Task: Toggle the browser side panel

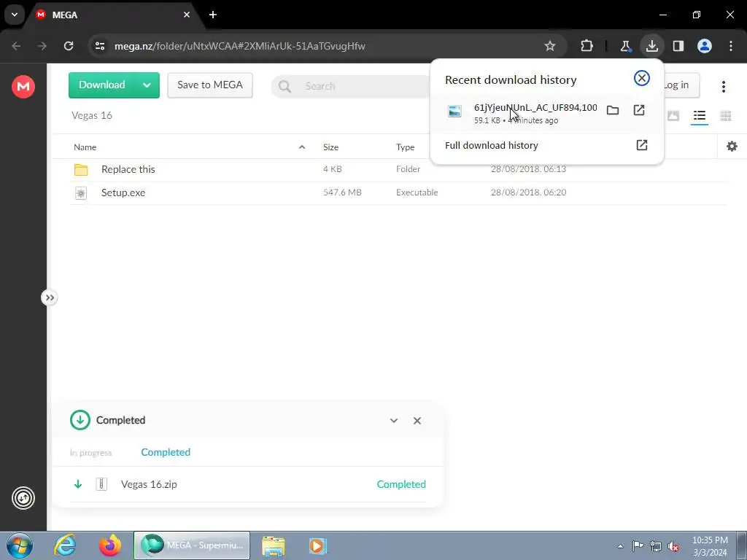Action: coord(678,46)
